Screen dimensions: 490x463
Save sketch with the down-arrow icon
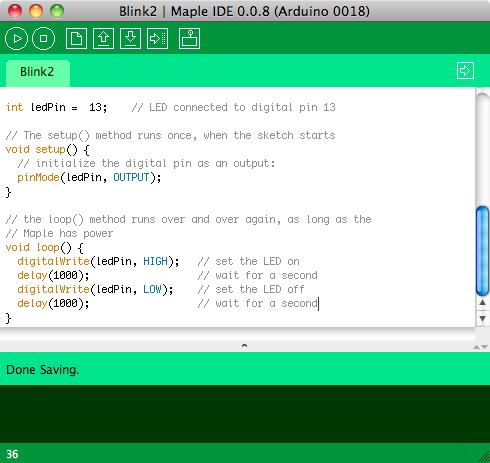(x=130, y=39)
